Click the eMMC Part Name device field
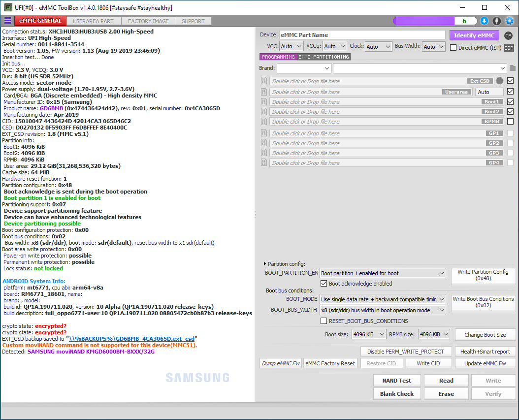The height and width of the screenshot is (420, 519). pos(362,35)
